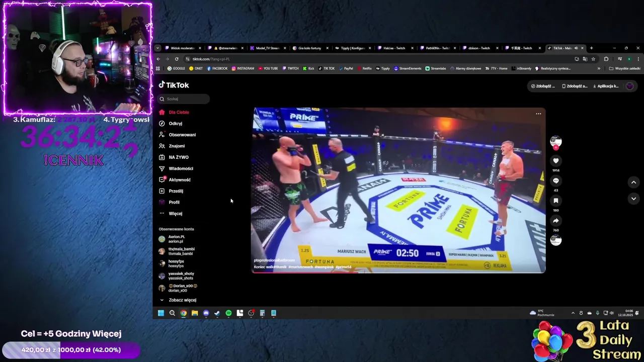This screenshot has width=644, height=362.
Task: Open FACEBOOK bookmark
Action: click(217, 68)
